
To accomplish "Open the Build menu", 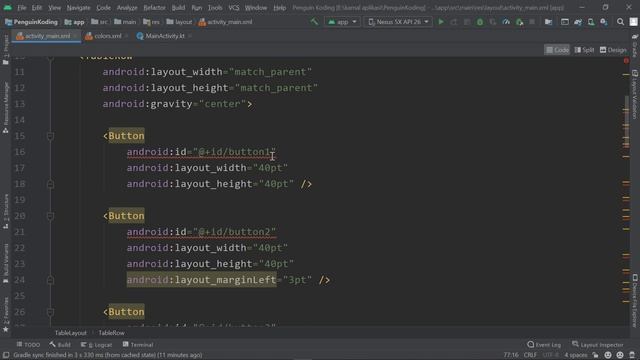I will 178,8.
